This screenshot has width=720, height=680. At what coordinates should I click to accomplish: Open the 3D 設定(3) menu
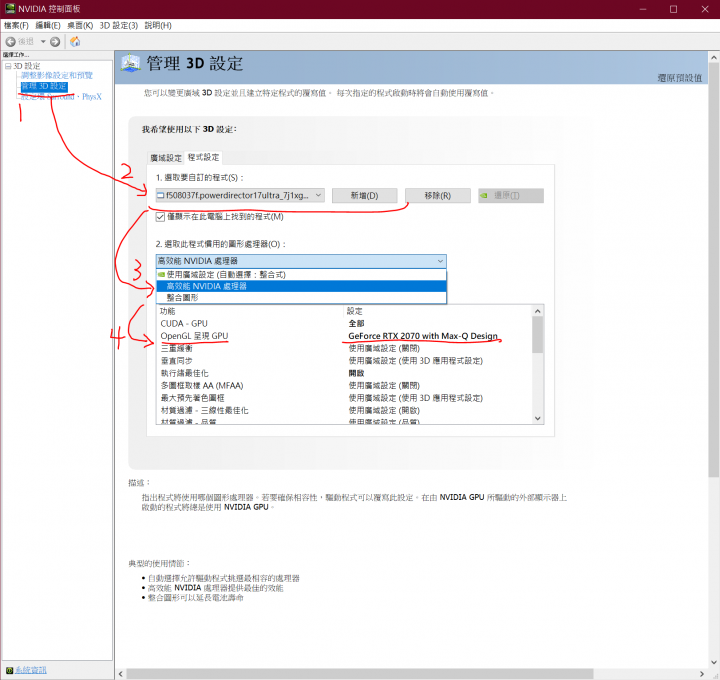coord(118,25)
